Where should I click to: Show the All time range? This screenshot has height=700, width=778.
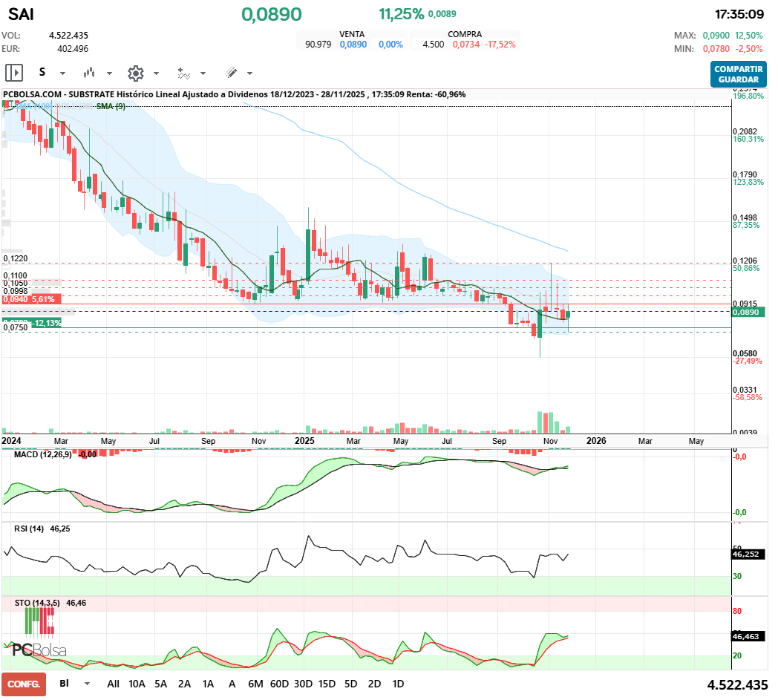tap(113, 684)
